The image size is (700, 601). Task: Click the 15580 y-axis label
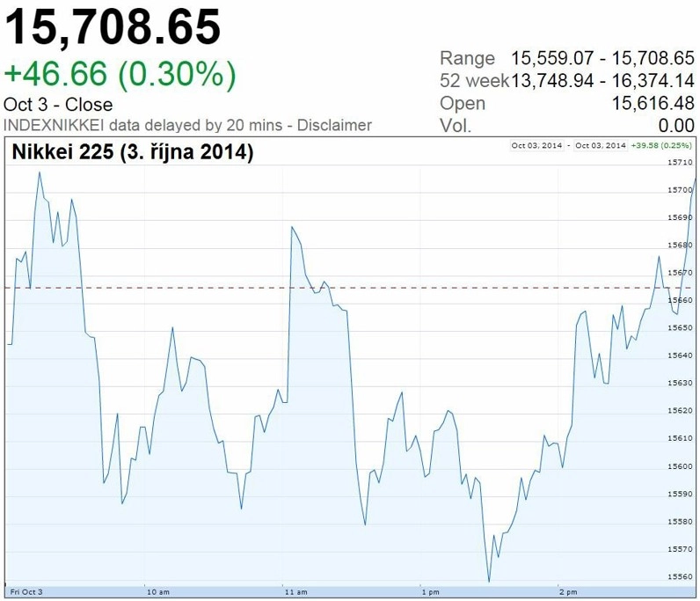680,522
